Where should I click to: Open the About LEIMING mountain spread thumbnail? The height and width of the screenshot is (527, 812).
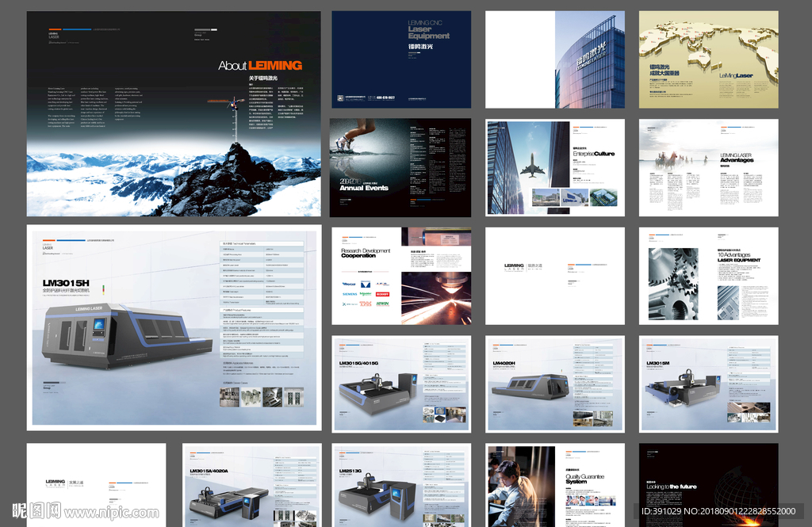pos(174,113)
